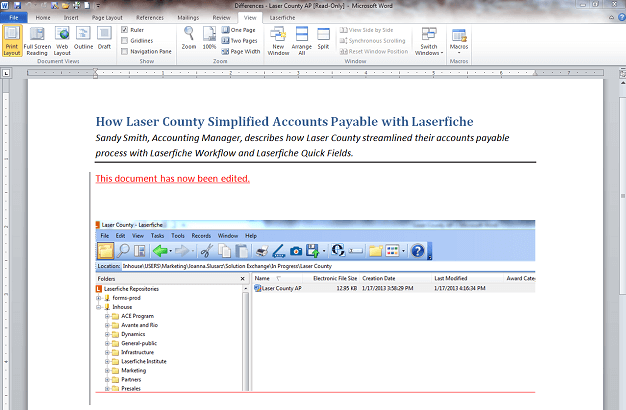Click the Page Width zoom button
626x410 pixels.
pos(241,51)
